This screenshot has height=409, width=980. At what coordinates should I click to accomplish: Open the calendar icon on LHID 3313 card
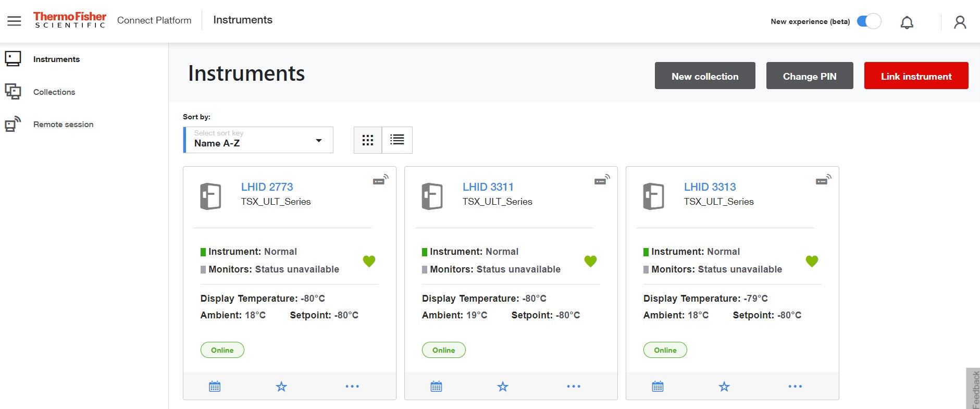658,387
